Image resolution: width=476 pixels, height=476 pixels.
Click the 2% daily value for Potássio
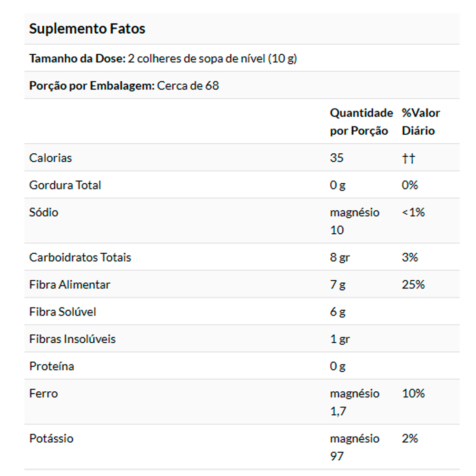click(409, 438)
